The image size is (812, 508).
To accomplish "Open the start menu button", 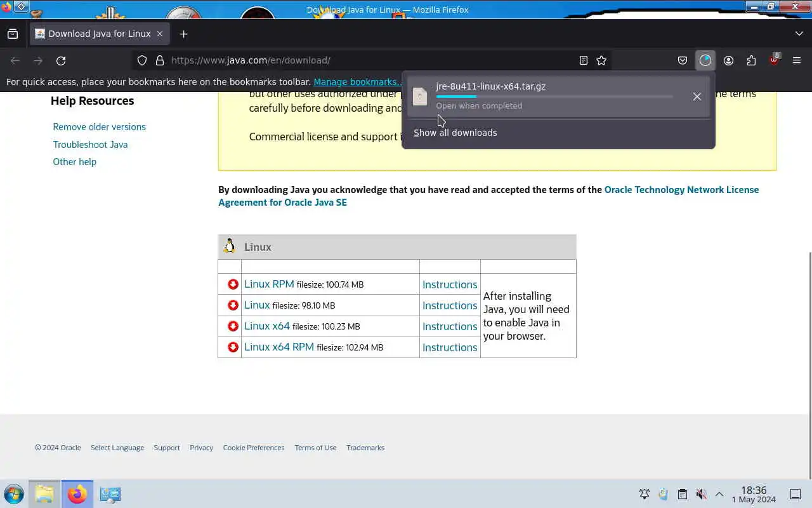I will (x=13, y=494).
